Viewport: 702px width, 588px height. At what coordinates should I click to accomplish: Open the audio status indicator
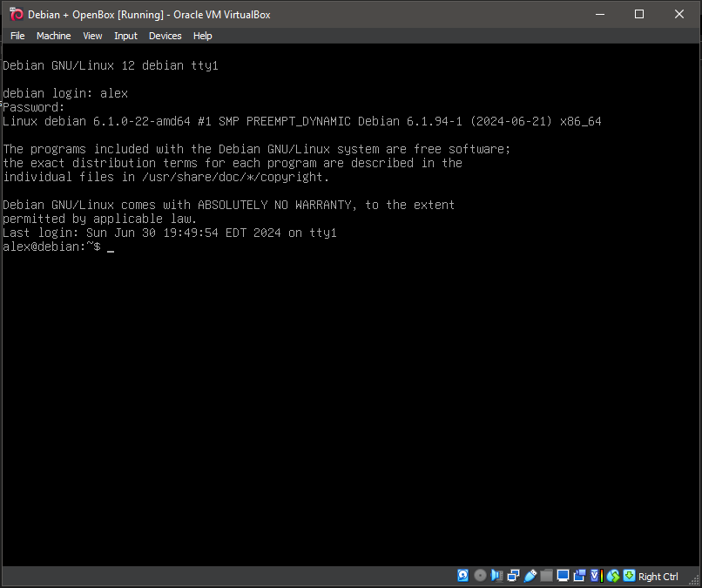pyautogui.click(x=496, y=575)
